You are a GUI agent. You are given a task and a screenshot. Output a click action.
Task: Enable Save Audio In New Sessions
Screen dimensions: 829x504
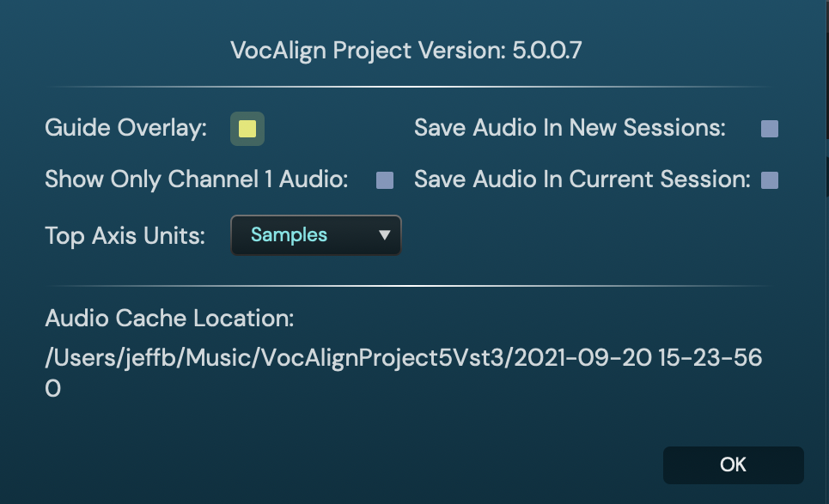770,129
